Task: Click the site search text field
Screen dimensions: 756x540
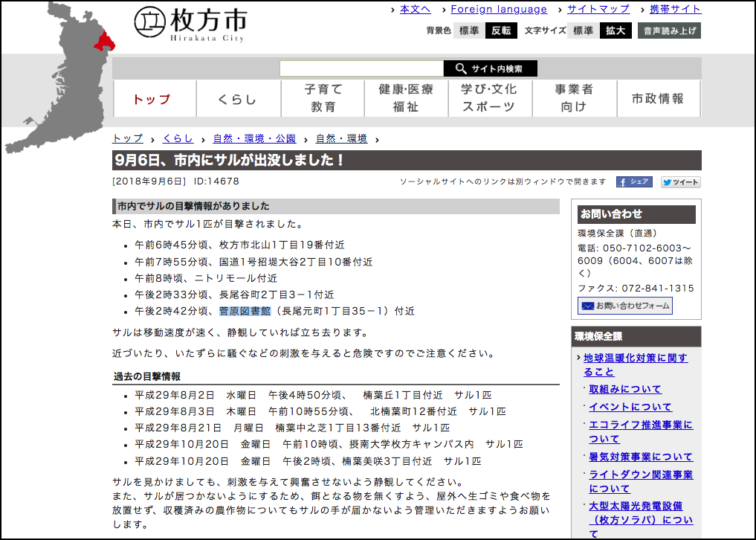Action: [x=361, y=69]
